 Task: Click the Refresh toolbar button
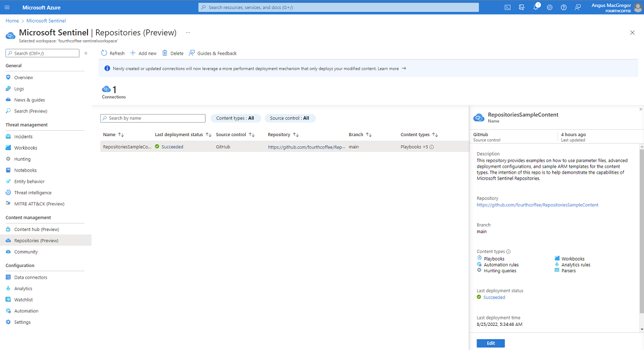pyautogui.click(x=113, y=53)
